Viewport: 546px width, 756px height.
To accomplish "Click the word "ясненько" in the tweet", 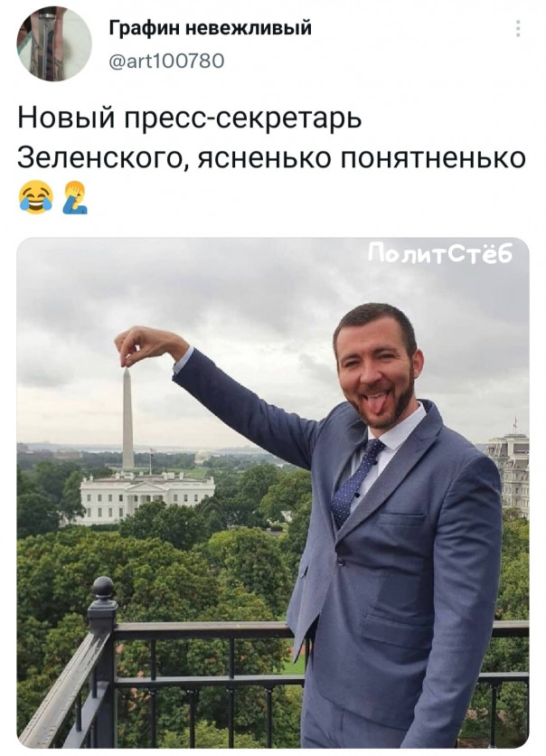I will (264, 157).
